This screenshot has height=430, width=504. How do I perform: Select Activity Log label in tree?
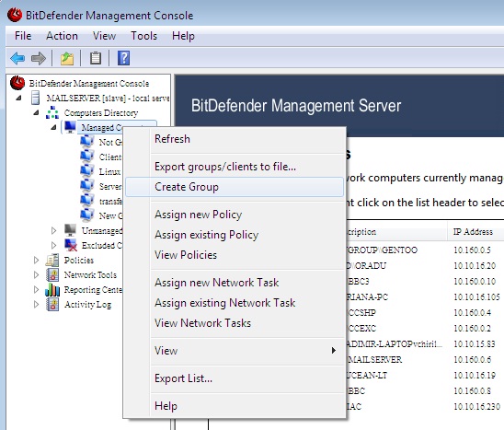tap(87, 304)
